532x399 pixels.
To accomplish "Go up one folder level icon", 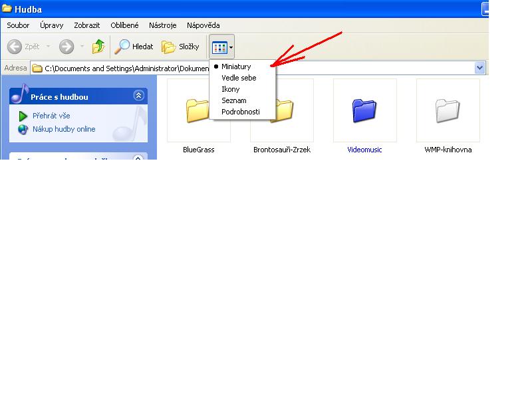I will click(98, 47).
